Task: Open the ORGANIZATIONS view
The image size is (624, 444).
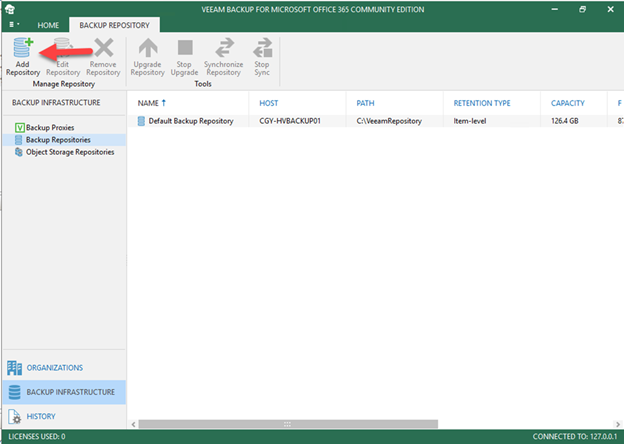Action: point(64,368)
